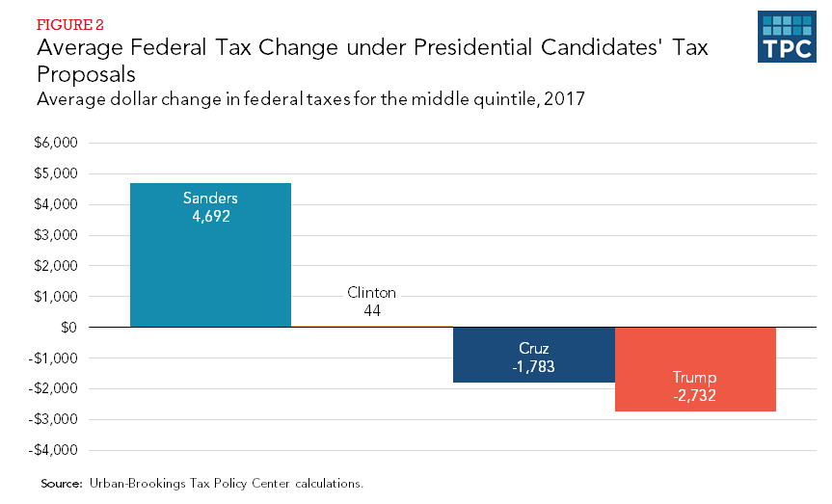
Task: Click the $6,000 axis label
Action: 57,144
